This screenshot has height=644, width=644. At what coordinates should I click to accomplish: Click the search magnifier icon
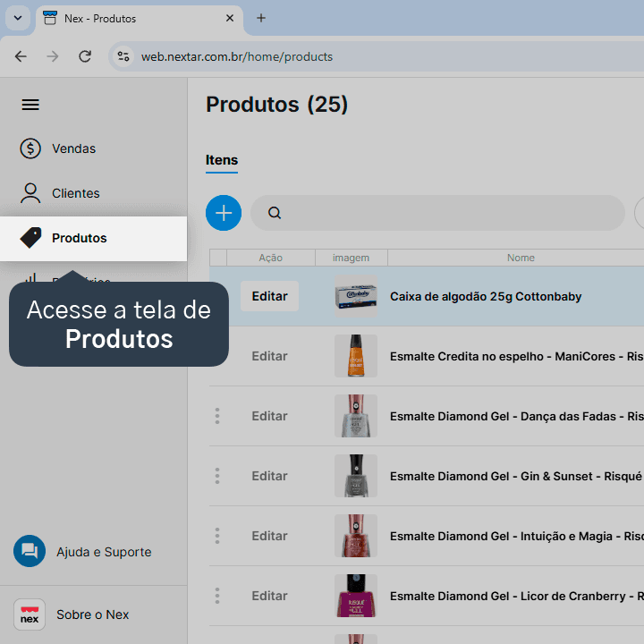point(275,213)
